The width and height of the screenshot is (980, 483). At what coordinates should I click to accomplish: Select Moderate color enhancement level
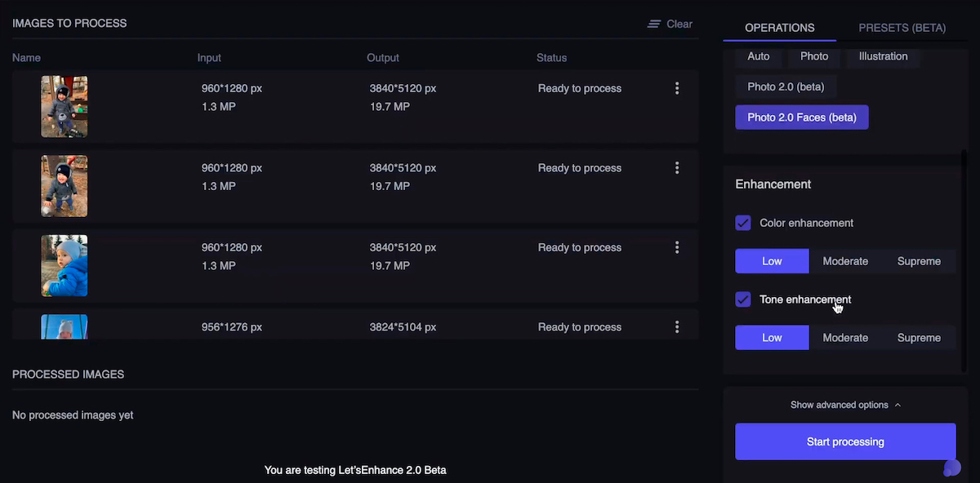click(845, 261)
